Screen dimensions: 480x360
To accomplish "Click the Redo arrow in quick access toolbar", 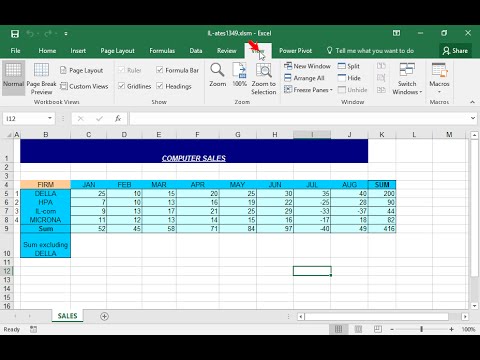I will [x=48, y=34].
